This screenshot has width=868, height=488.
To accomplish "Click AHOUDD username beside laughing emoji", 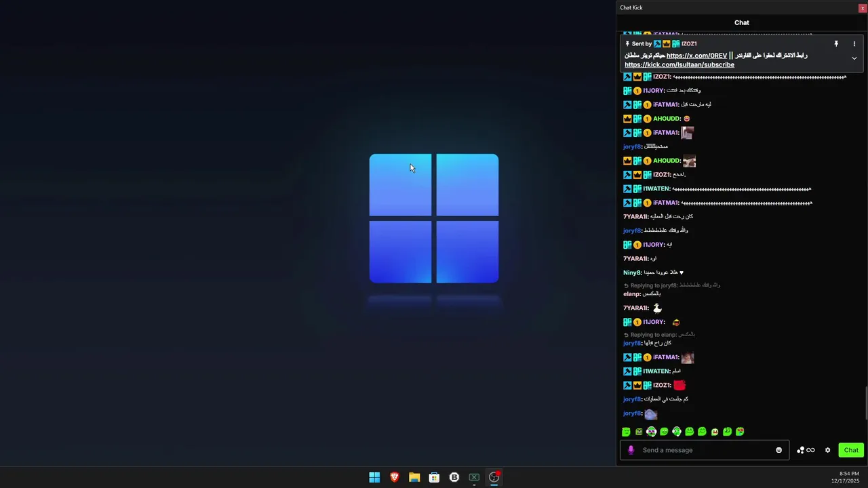I will pos(667,119).
